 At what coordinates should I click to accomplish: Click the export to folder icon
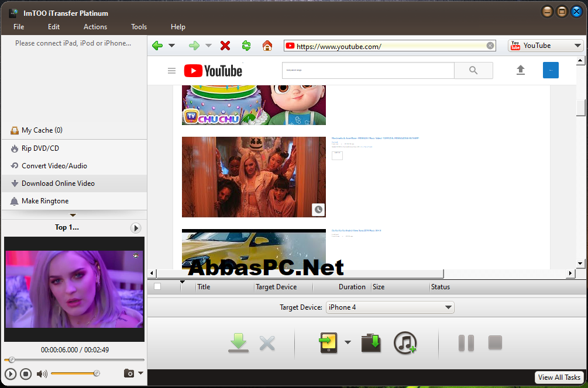tap(372, 343)
